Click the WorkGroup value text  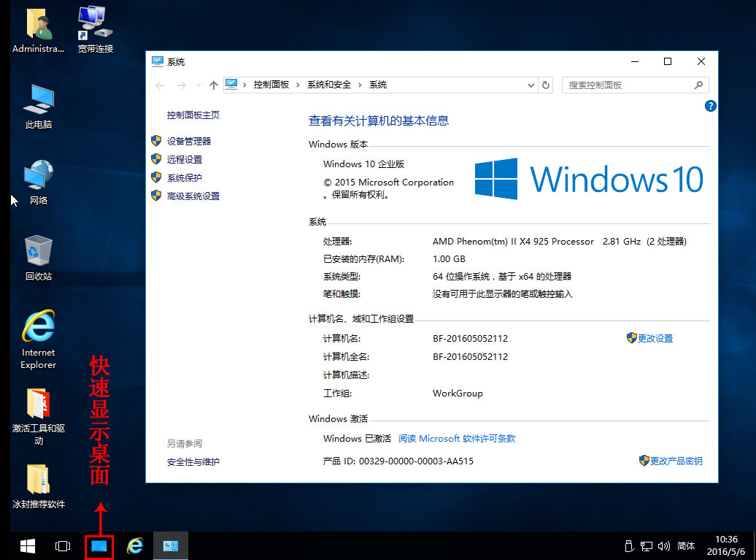(458, 393)
